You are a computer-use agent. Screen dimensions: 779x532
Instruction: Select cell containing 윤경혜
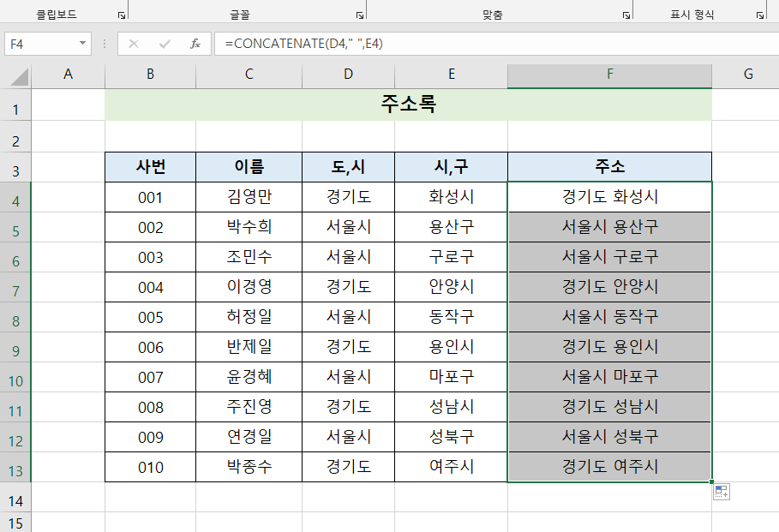coord(249,377)
